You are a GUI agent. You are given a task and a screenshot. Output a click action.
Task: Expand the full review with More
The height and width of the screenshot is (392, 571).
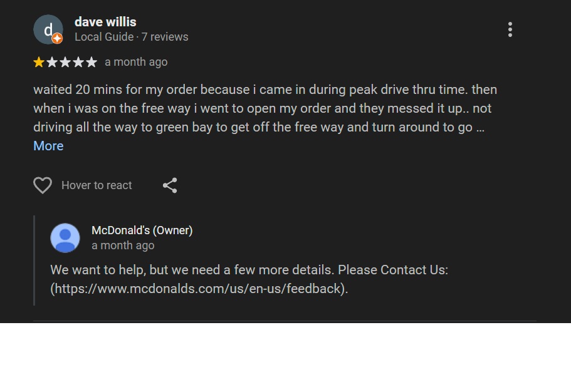tap(48, 146)
